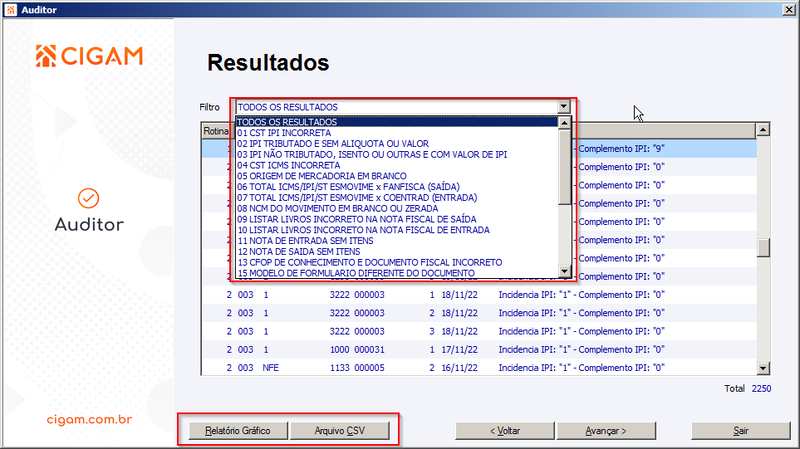Click the Auditor title bar icon
Image resolution: width=800 pixels, height=449 pixels.
(x=11, y=10)
